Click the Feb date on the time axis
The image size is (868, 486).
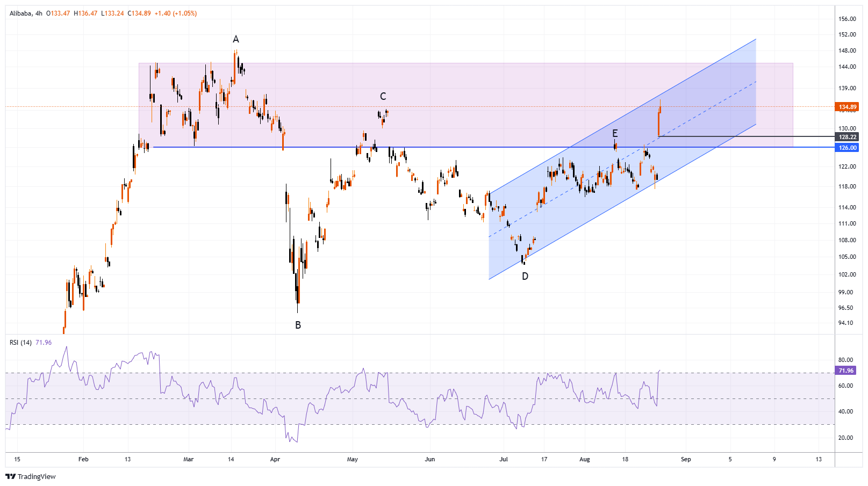[x=83, y=459]
